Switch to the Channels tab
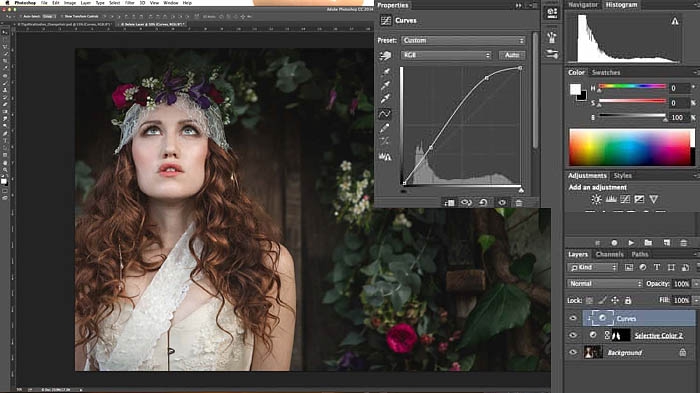Screen dimensions: 700x393 click(x=609, y=254)
